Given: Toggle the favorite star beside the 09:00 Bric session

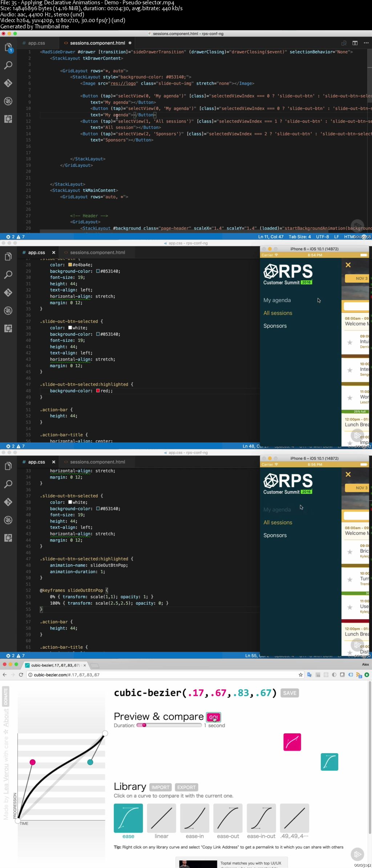Looking at the screenshot, I should coord(350,552).
